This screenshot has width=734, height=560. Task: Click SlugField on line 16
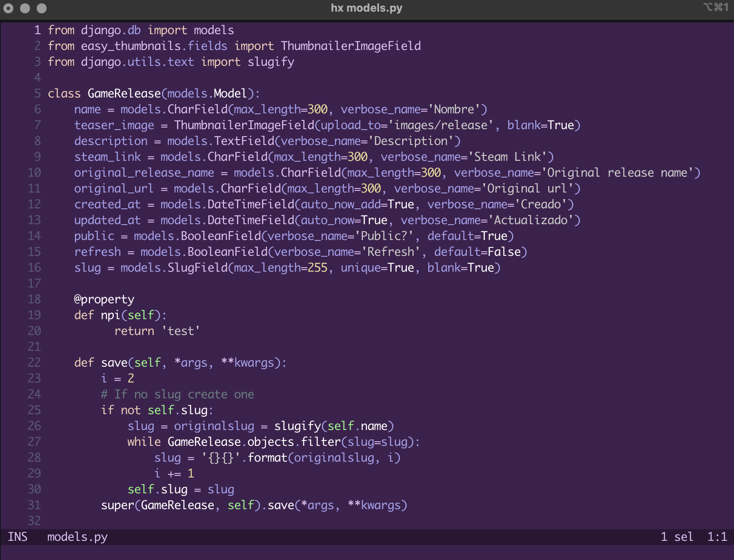point(197,267)
